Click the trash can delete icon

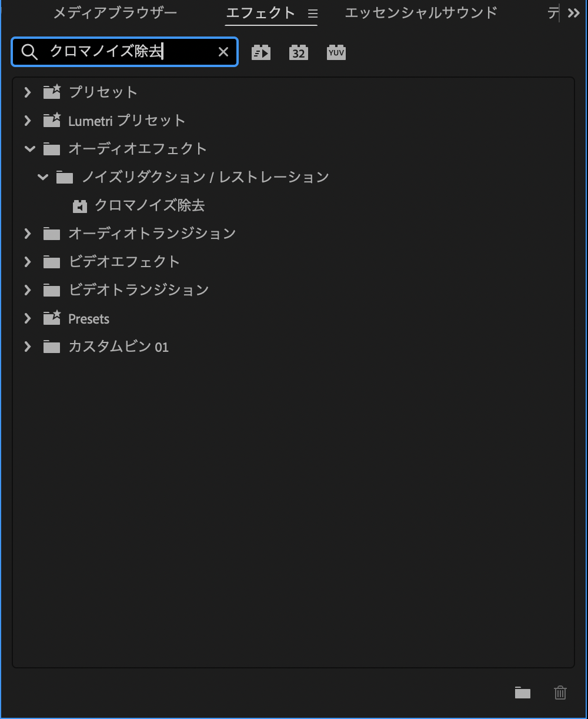[560, 693]
